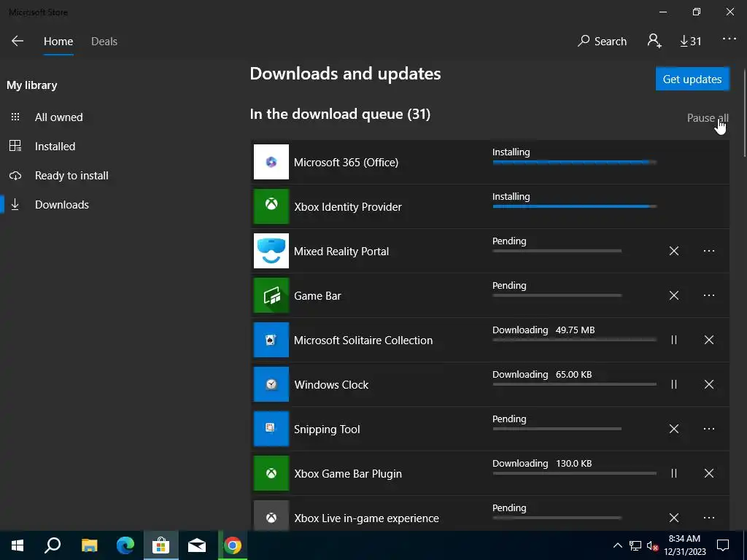747x560 pixels.
Task: Cancel Xbox Live in-game experience download
Action: click(x=673, y=518)
